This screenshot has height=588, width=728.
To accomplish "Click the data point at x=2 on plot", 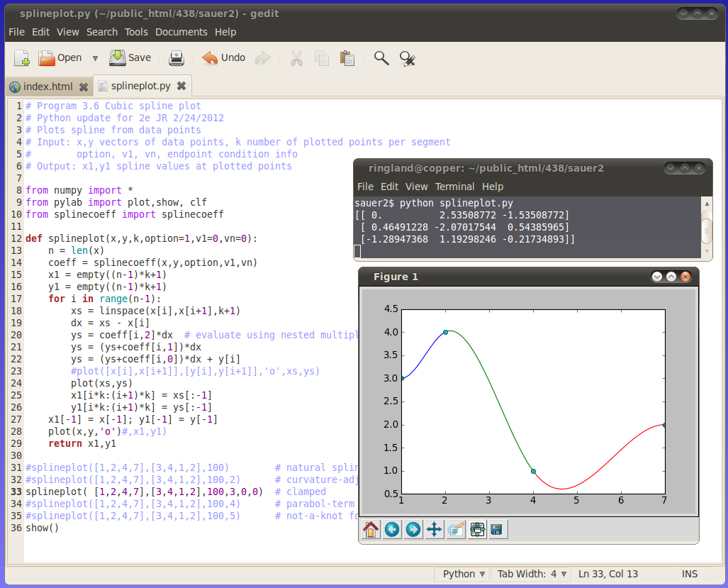I will (445, 332).
